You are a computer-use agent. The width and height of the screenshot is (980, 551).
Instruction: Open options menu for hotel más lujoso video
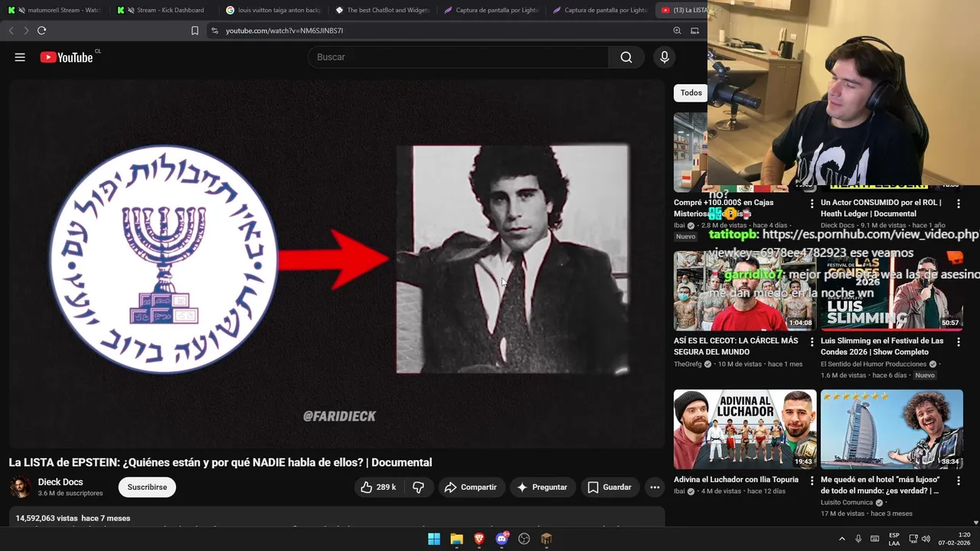pos(959,481)
